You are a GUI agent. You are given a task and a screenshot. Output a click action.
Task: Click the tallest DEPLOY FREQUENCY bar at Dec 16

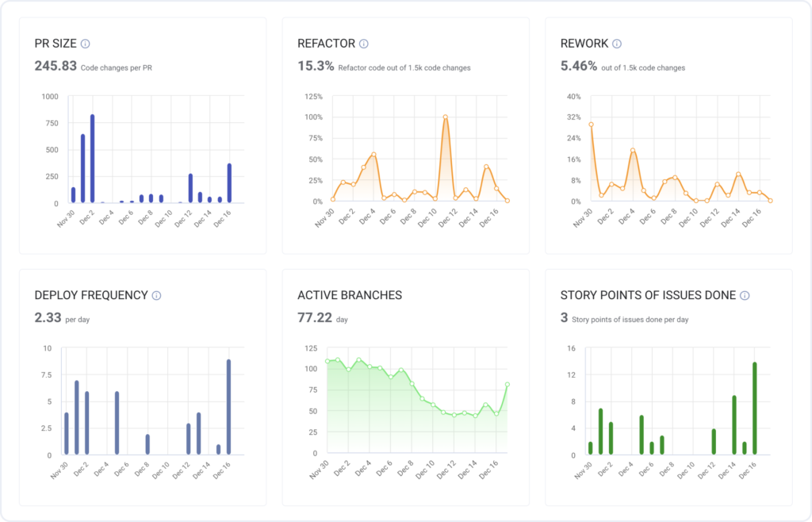click(x=229, y=407)
